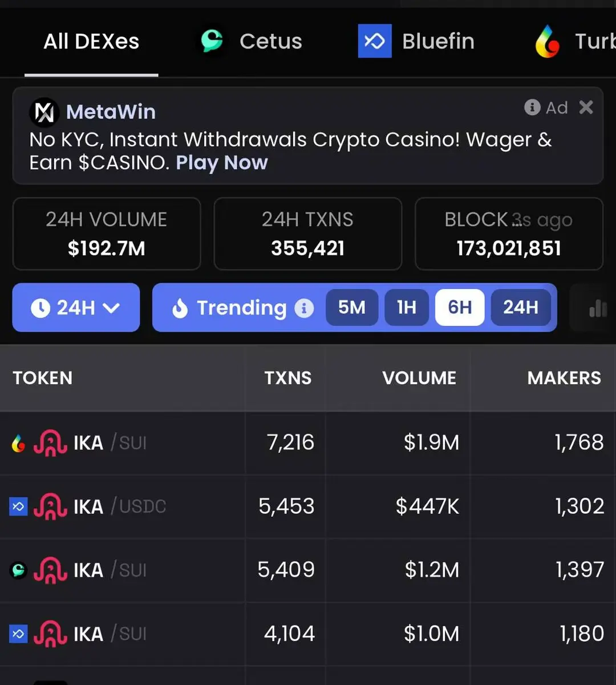This screenshot has width=616, height=685.
Task: Click the Trending info icon
Action: coord(304,308)
